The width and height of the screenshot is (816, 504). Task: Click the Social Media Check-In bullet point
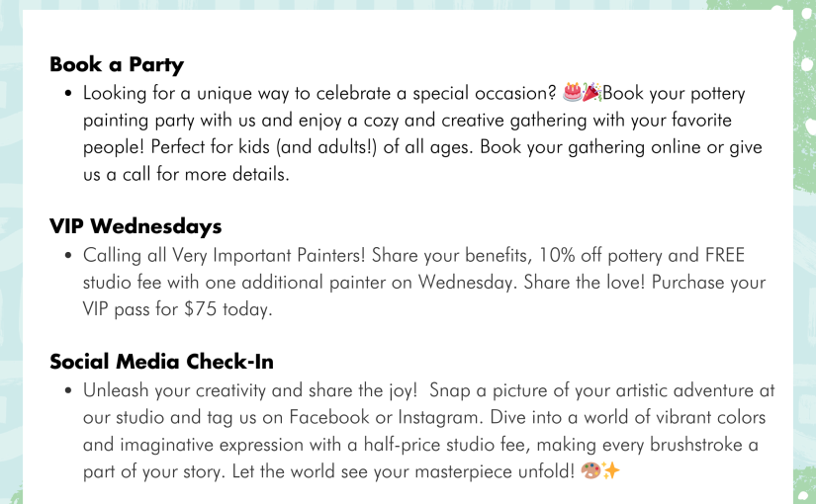(68, 390)
